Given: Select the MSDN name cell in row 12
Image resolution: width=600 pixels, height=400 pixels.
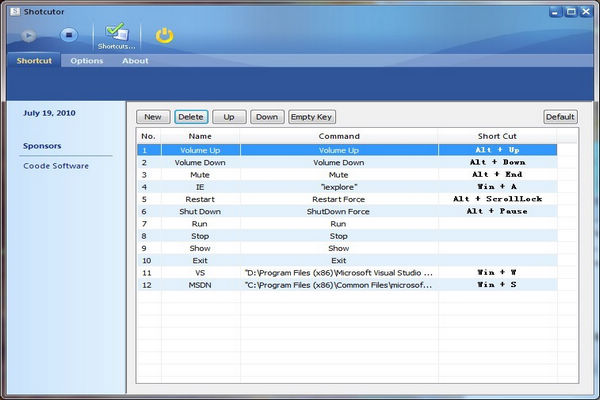Looking at the screenshot, I should [x=200, y=285].
